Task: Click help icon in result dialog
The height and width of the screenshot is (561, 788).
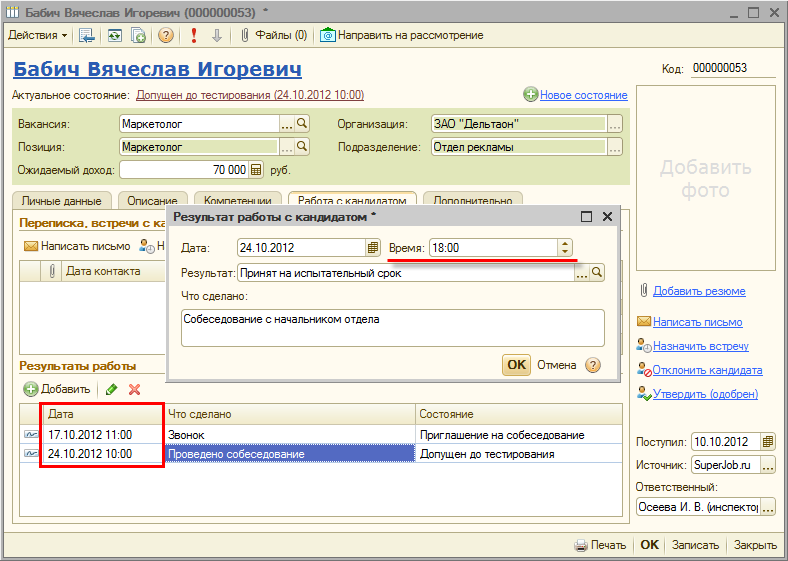Action: pyautogui.click(x=593, y=365)
